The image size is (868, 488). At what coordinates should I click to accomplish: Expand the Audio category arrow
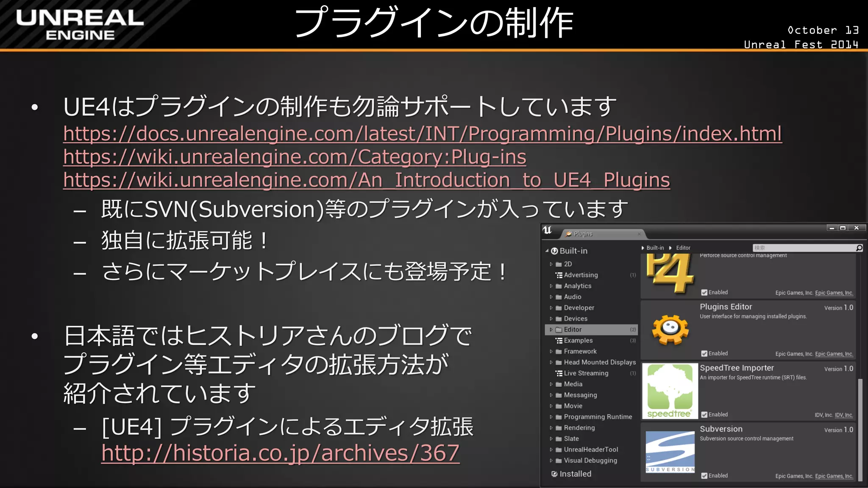coord(551,297)
